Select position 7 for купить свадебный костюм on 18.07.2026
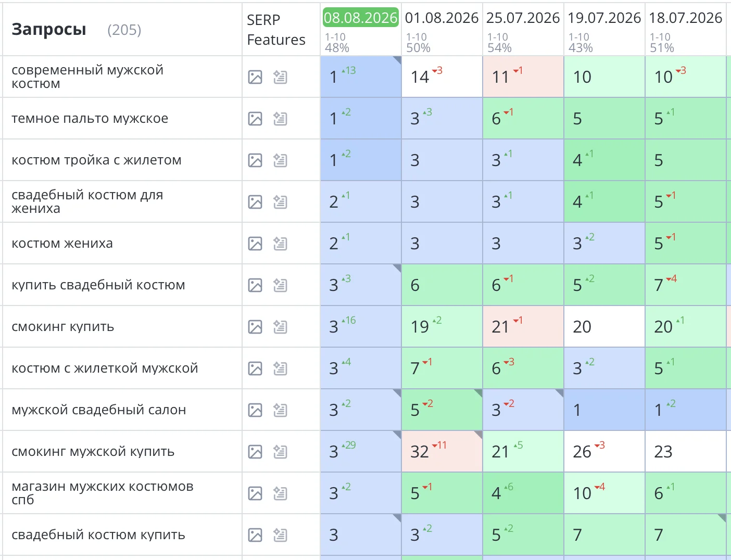Image resolution: width=731 pixels, height=560 pixels. coord(686,285)
